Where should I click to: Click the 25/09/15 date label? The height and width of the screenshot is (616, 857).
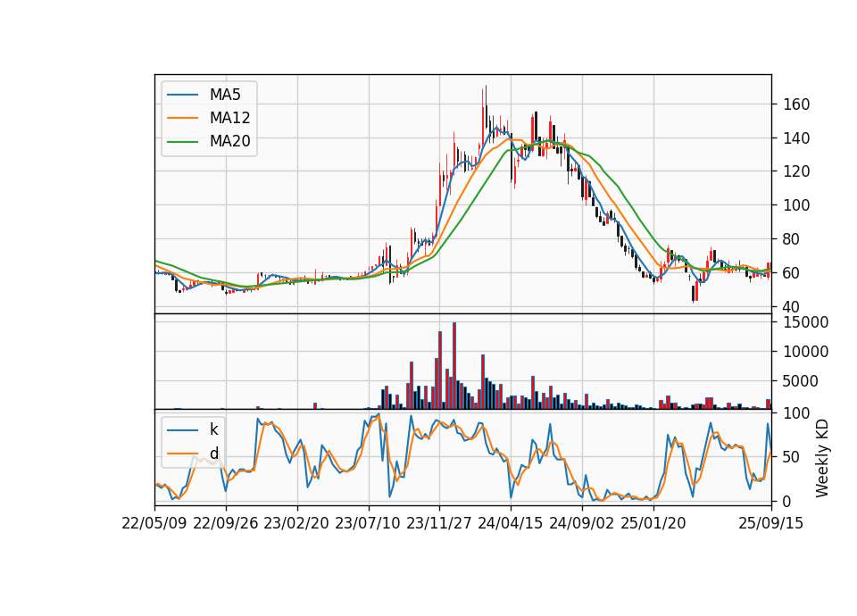[771, 523]
